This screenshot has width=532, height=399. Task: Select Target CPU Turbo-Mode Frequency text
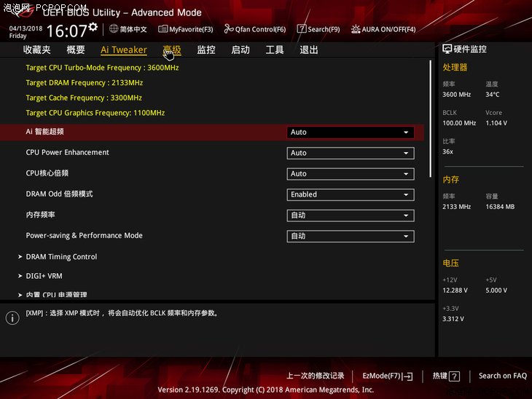click(102, 68)
